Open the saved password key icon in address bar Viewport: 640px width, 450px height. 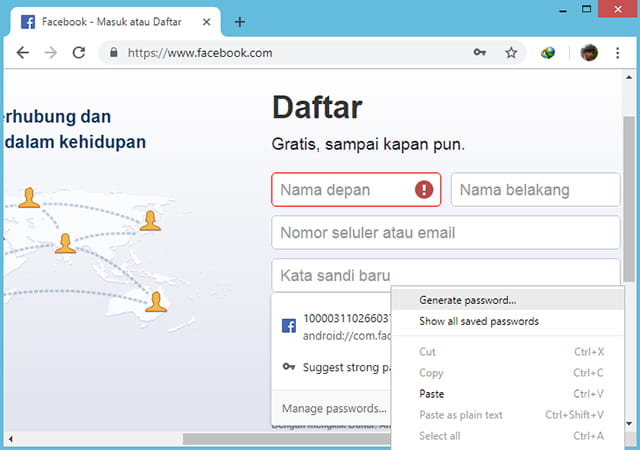point(480,52)
